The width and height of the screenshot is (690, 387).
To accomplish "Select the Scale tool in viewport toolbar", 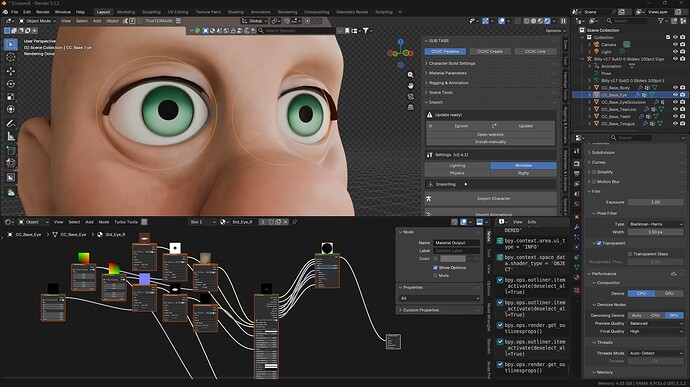I will [x=11, y=96].
